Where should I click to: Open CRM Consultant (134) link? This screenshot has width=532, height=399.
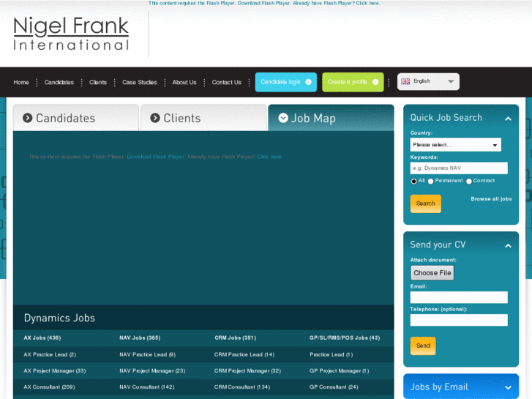tap(242, 387)
